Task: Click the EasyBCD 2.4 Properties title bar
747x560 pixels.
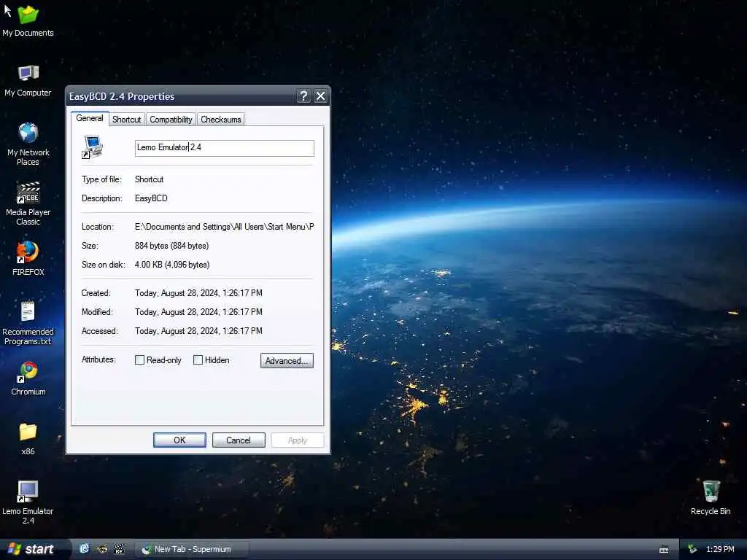Action: [x=181, y=96]
